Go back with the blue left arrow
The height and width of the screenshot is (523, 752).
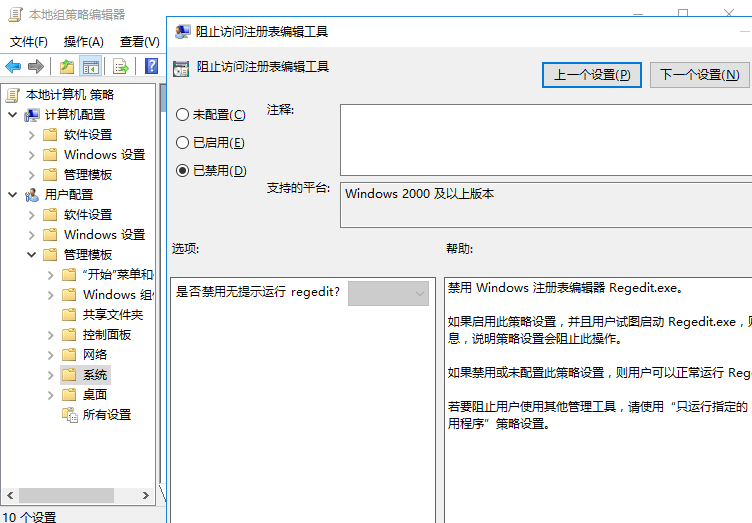(x=13, y=66)
